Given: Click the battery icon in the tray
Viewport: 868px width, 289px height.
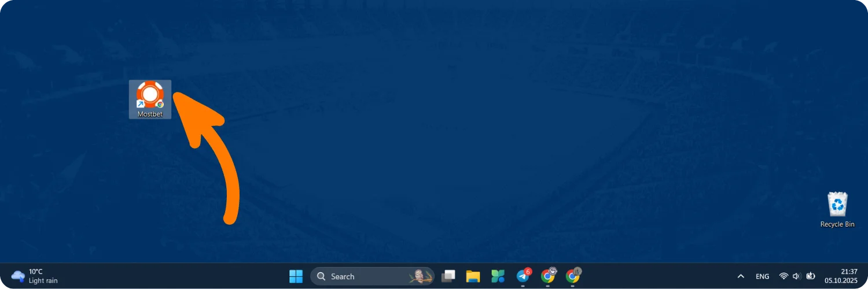Looking at the screenshot, I should 811,276.
